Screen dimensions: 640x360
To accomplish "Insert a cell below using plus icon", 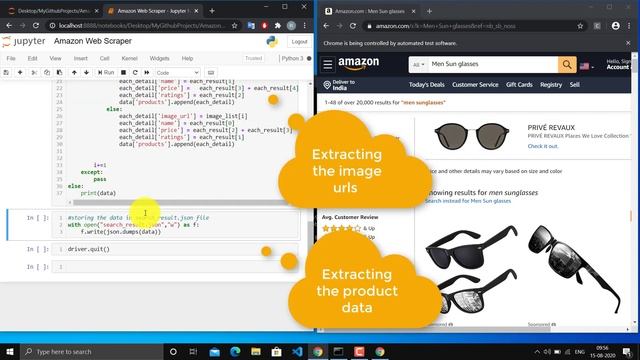I will (x=20, y=72).
